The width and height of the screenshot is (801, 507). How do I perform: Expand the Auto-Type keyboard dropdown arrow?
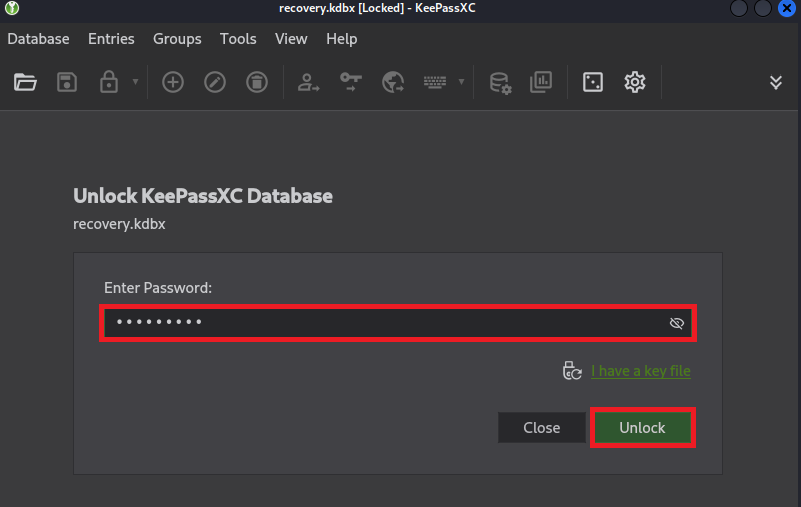click(x=461, y=82)
